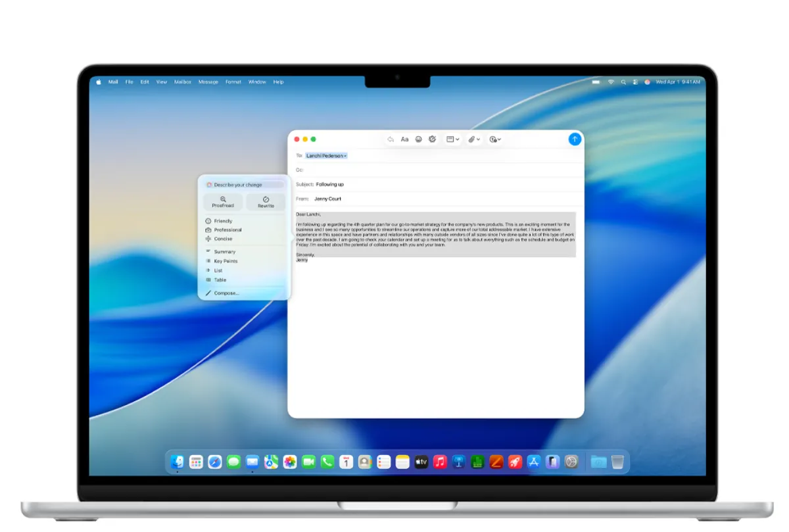
Task: Open the send later clock dropdown in the toolbar
Action: [495, 139]
